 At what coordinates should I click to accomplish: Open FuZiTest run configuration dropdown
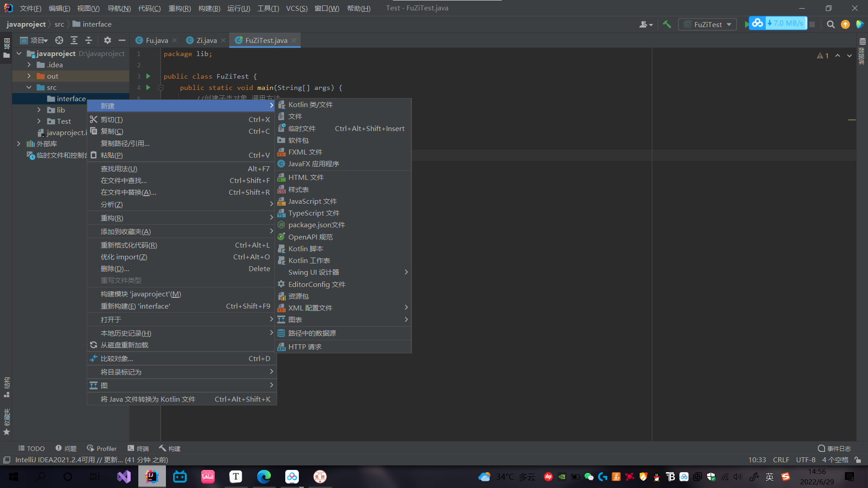(708, 24)
